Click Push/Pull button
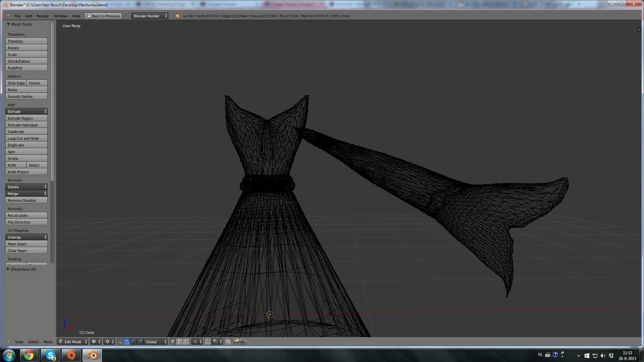Screen dimensions: 644x362 [x=26, y=68]
